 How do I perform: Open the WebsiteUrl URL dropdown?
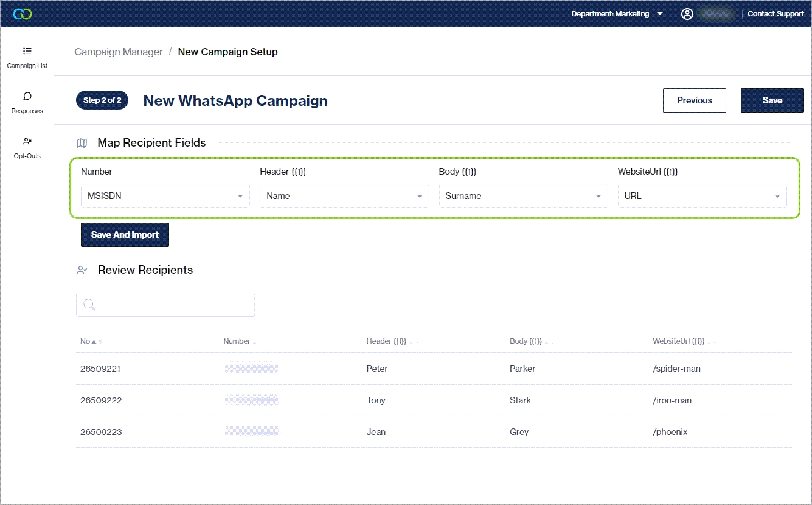click(702, 196)
